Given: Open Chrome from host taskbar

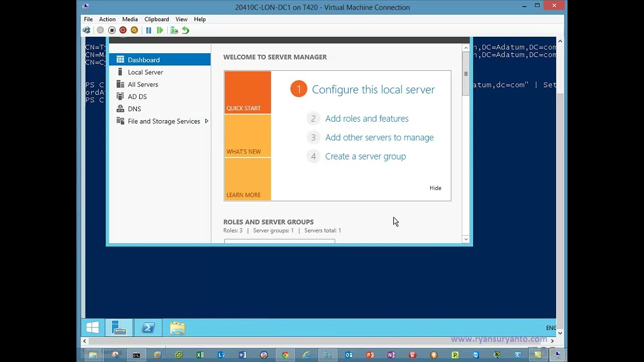Looking at the screenshot, I should [x=285, y=355].
